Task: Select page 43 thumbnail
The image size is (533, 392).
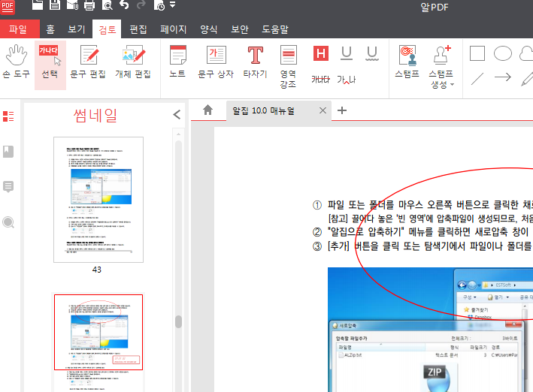Action: pyautogui.click(x=98, y=200)
